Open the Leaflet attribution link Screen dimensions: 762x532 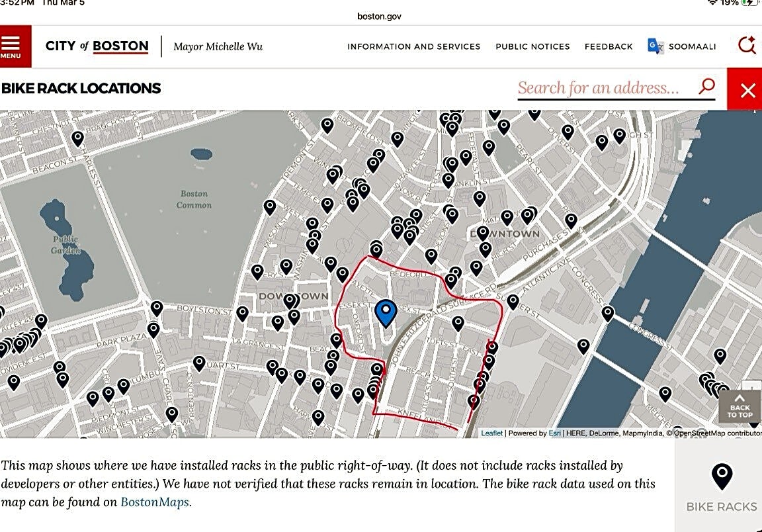pos(491,433)
